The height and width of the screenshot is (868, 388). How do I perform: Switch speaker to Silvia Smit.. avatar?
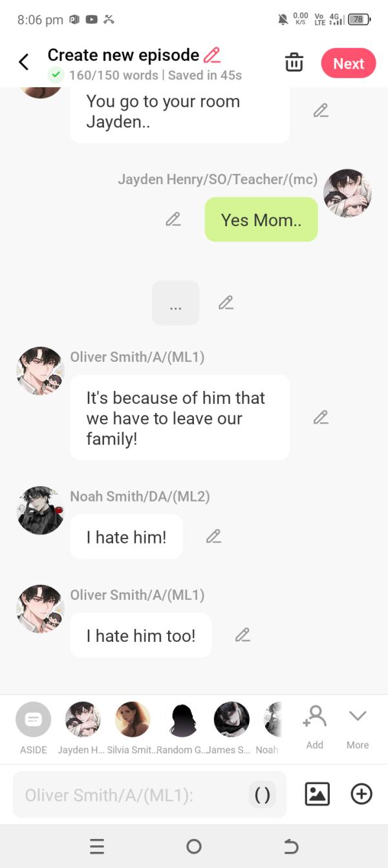pyautogui.click(x=133, y=728)
